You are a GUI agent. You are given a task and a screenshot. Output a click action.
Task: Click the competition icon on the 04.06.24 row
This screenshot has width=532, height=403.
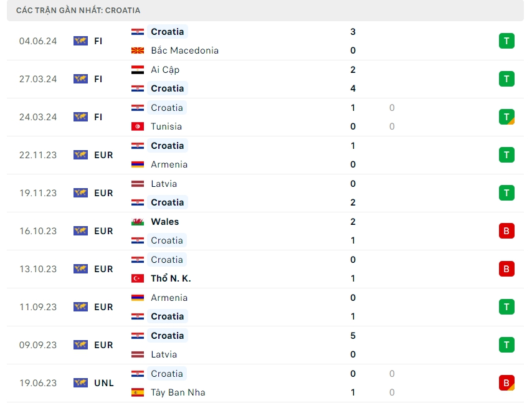(80, 41)
